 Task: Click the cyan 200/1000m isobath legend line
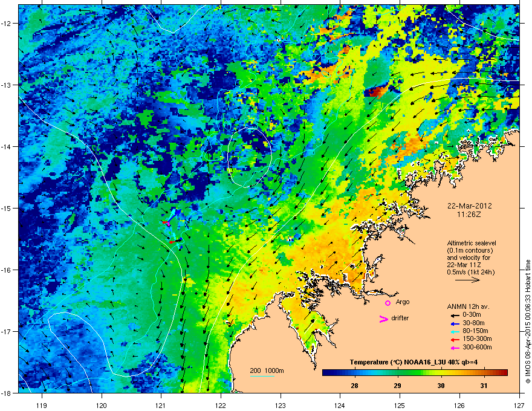point(262,377)
